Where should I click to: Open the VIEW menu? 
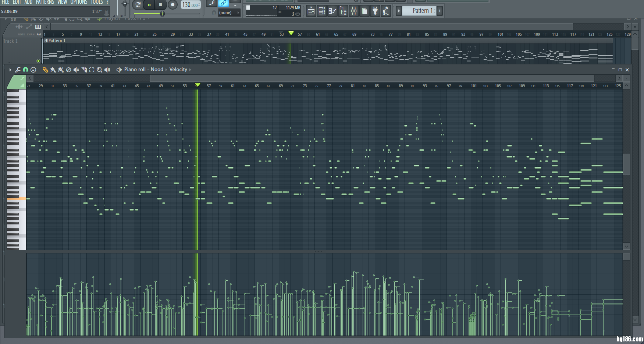(62, 2)
